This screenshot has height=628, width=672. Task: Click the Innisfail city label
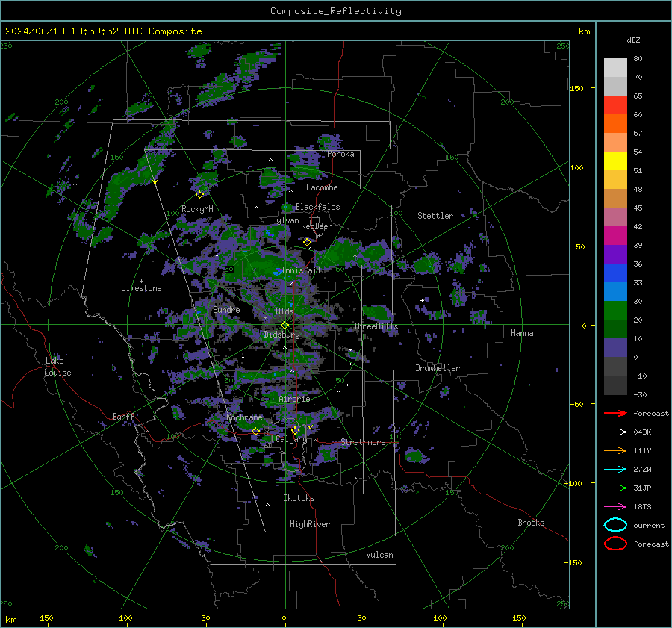pyautogui.click(x=301, y=270)
